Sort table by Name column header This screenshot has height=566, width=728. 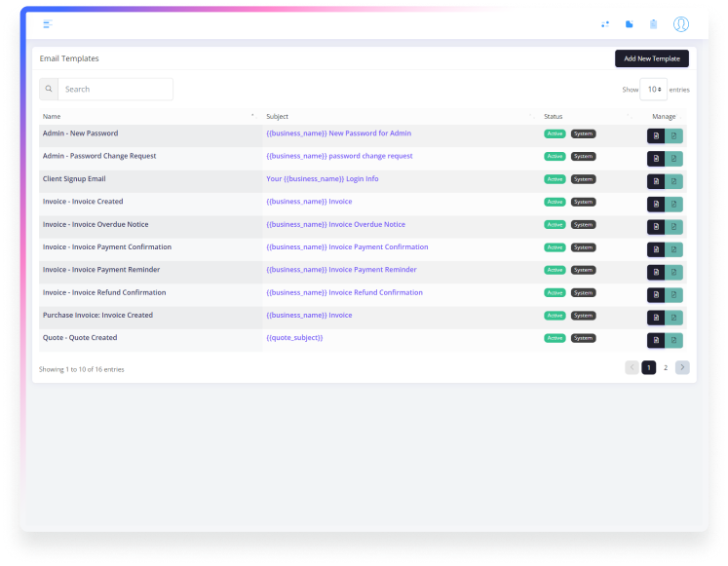(146, 117)
